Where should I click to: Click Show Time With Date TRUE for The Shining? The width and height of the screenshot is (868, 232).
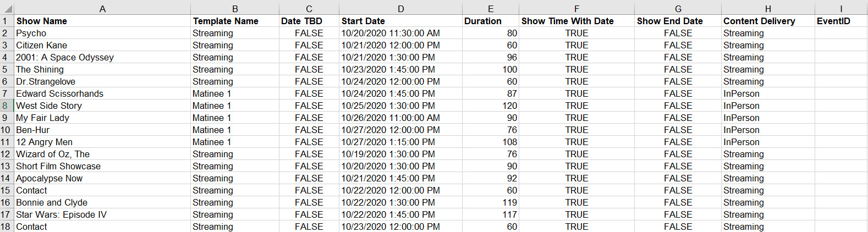576,69
